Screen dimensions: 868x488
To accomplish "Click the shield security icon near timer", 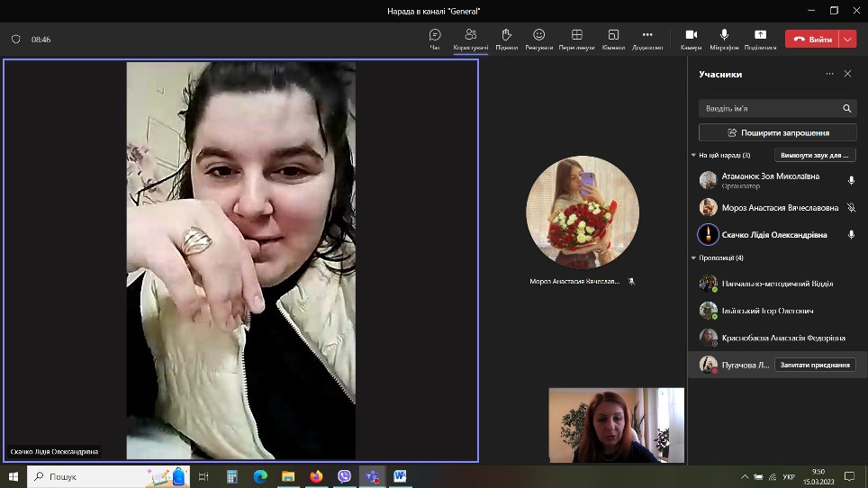I will coord(16,40).
